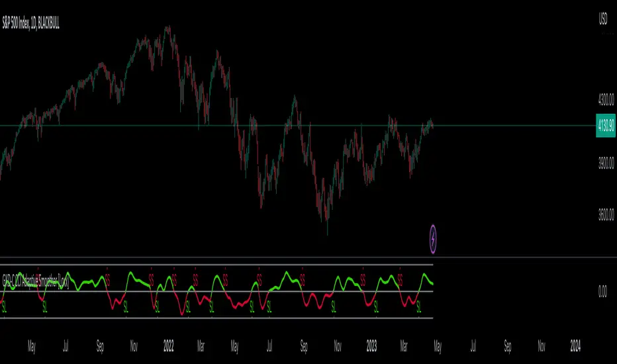Open the S&P 500 Index symbol title

pos(31,23)
